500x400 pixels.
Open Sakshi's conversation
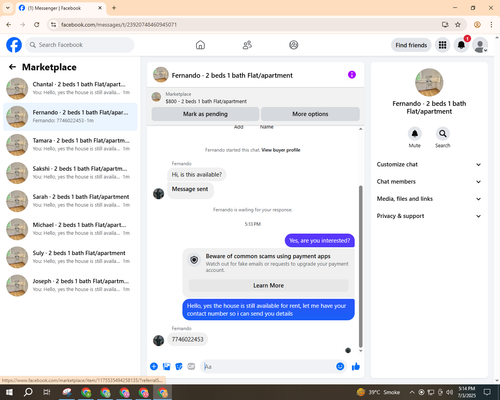70,173
